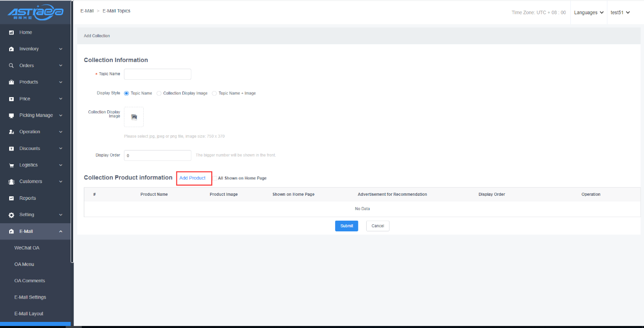
Task: Enable All Shown on Home Page checkbox
Action: point(214,178)
